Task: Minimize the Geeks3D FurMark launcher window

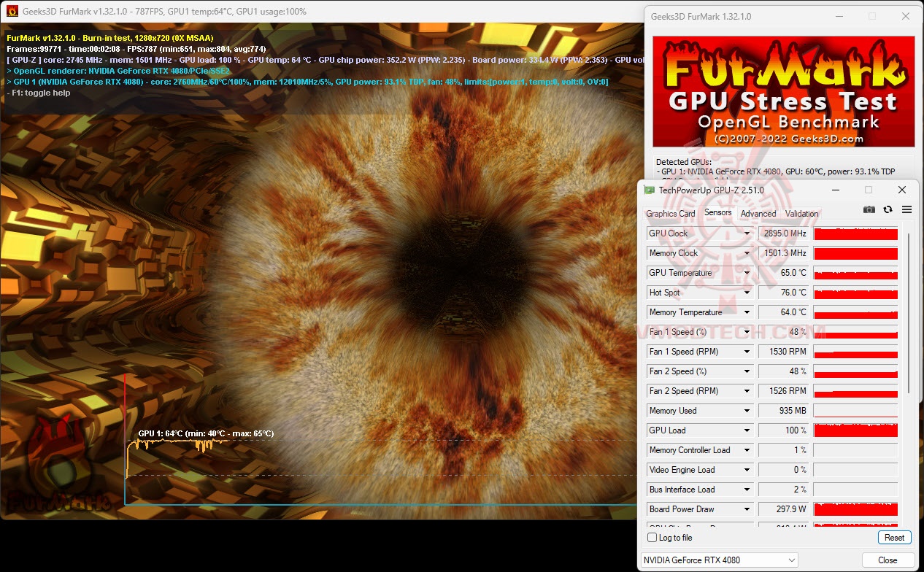Action: tap(839, 16)
